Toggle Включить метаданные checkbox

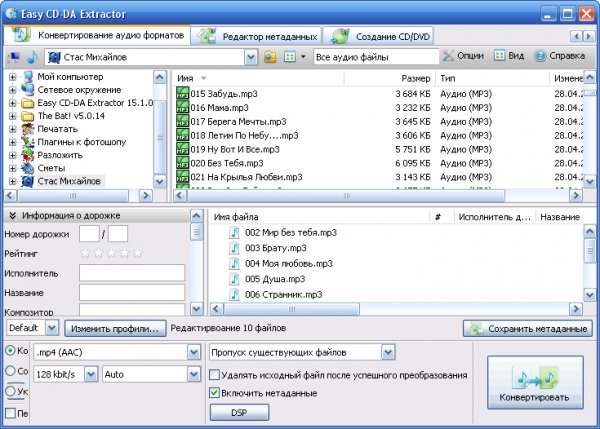pyautogui.click(x=214, y=393)
